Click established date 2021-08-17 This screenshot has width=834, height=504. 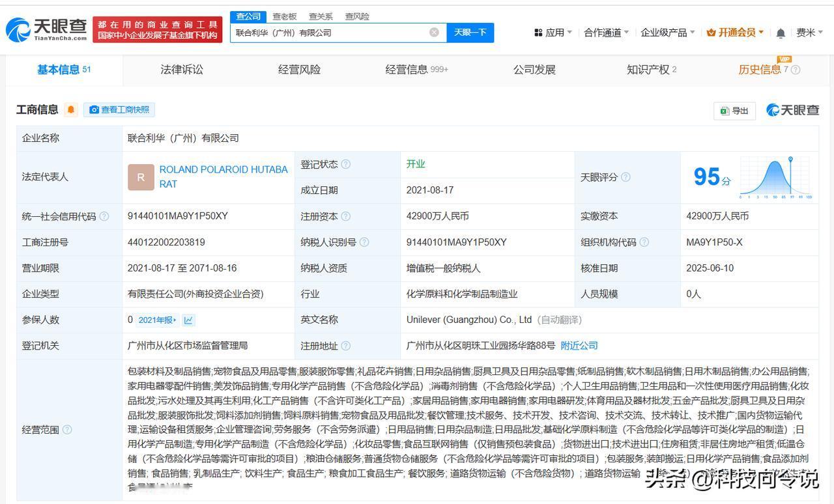coord(430,190)
